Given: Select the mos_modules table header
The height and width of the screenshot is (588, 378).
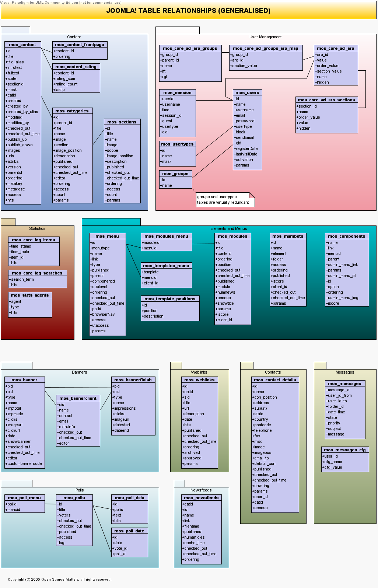Looking at the screenshot, I should pos(232,236).
